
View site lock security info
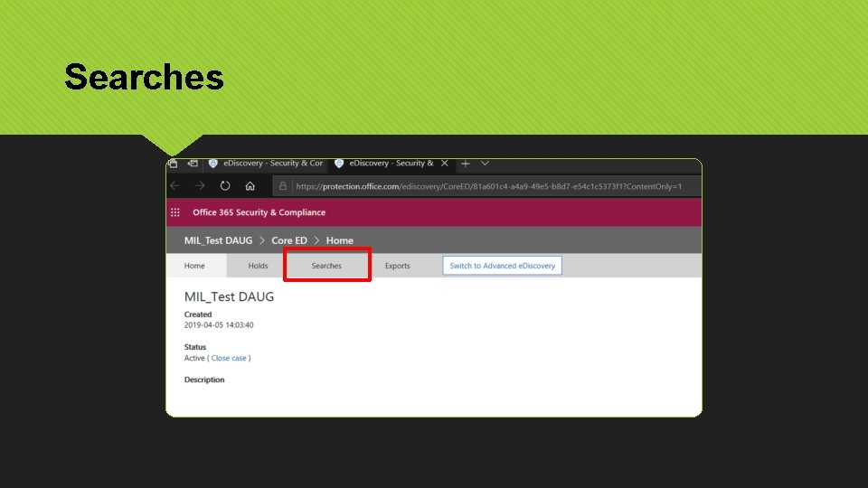(283, 186)
